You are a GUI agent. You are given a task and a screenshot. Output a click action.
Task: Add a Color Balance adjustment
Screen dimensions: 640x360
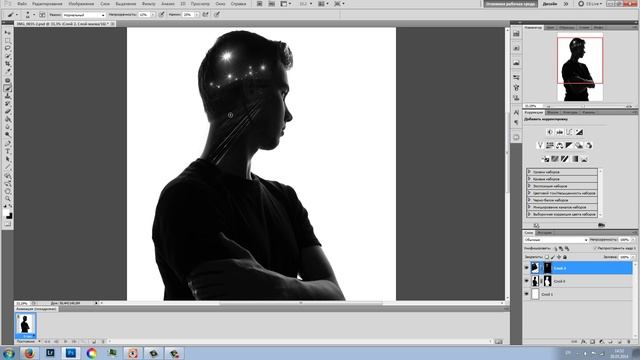(x=560, y=145)
